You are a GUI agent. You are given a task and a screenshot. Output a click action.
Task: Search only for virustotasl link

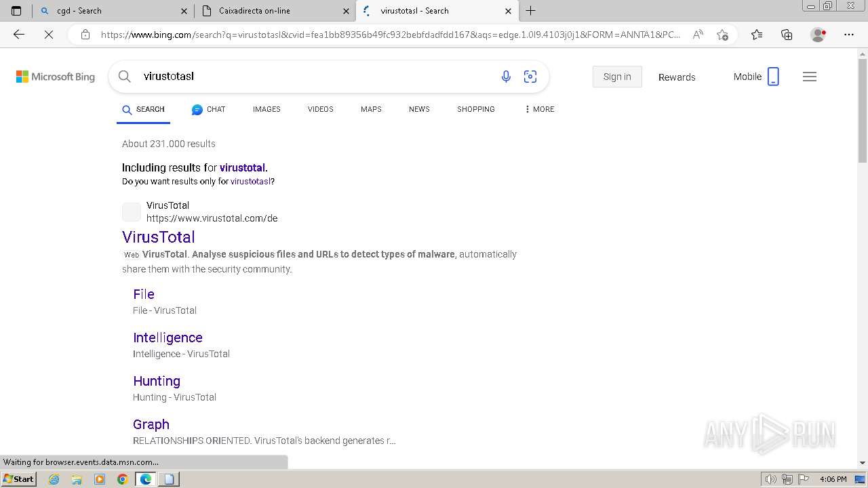(x=250, y=182)
